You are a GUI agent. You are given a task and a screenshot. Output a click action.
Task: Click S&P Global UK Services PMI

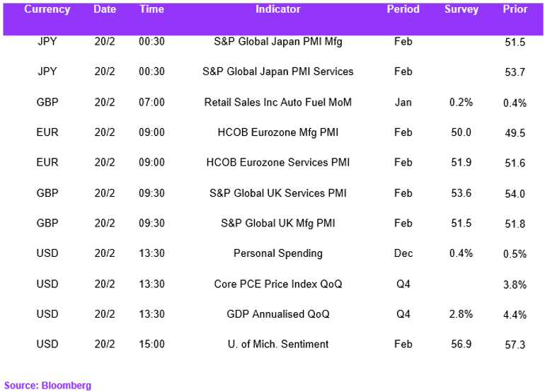pyautogui.click(x=277, y=193)
